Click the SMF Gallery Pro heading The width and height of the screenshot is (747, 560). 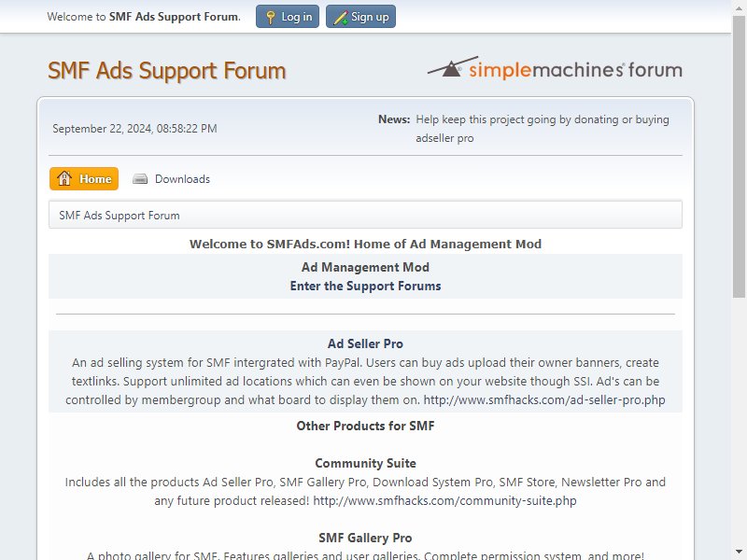[x=365, y=539]
